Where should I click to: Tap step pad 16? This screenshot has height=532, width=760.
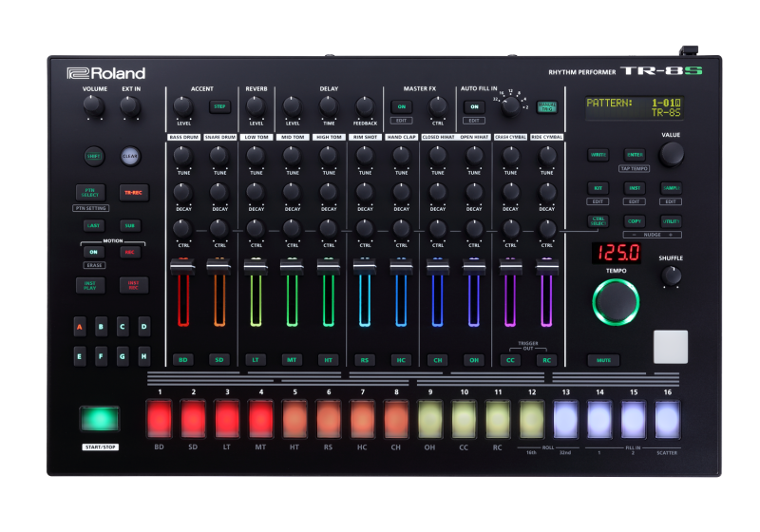(x=668, y=419)
